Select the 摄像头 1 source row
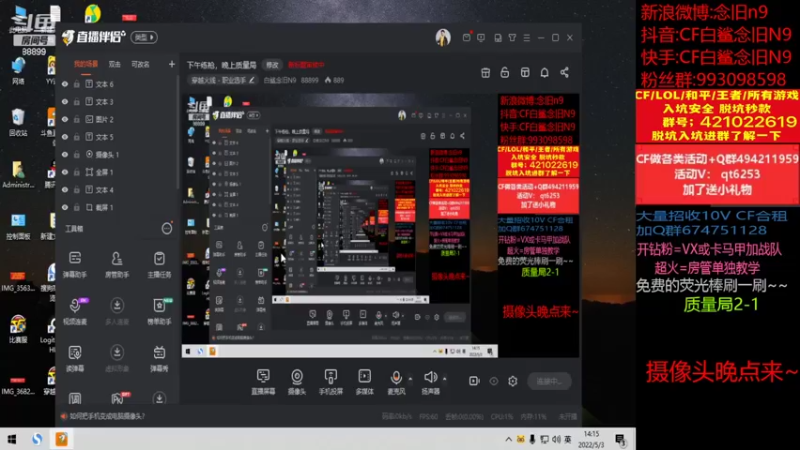 [x=116, y=154]
